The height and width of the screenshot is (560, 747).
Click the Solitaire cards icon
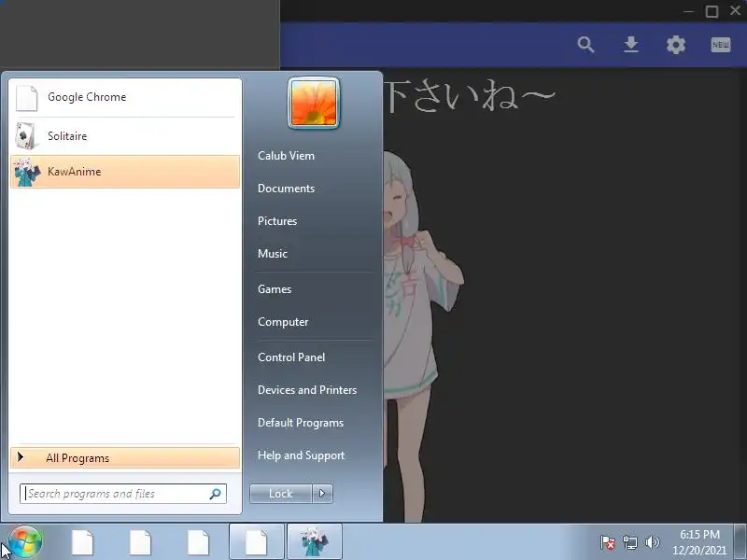tap(25, 136)
